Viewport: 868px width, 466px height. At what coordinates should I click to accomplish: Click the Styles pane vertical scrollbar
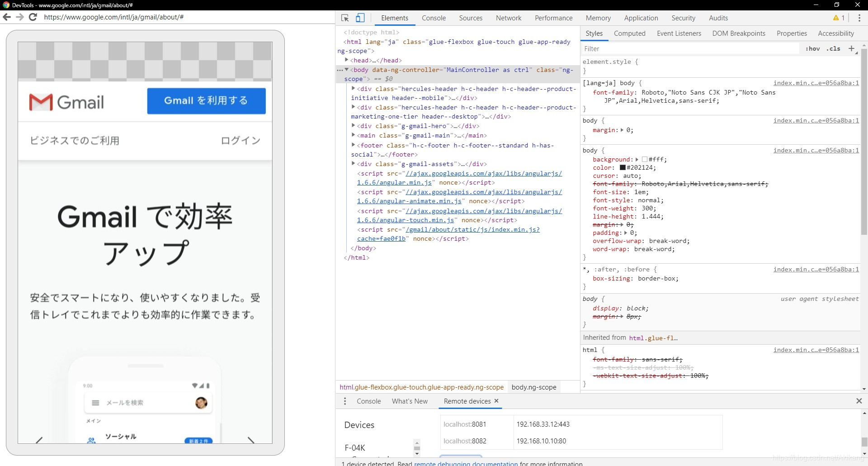[x=864, y=143]
